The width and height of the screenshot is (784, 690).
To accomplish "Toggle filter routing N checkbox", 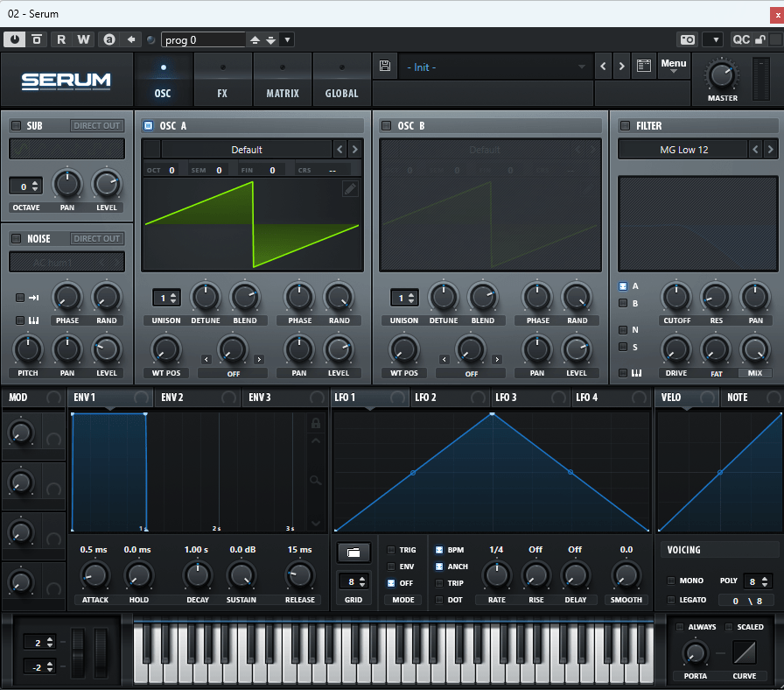I will tap(623, 330).
